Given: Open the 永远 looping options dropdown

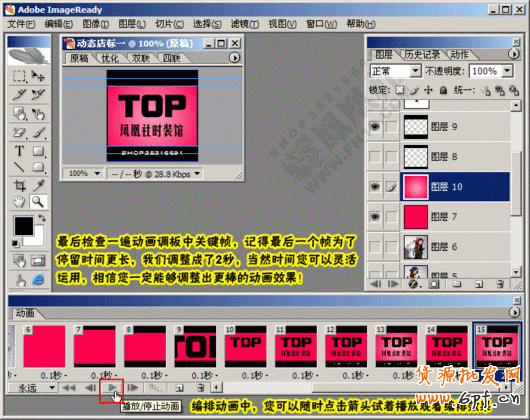Looking at the screenshot, I should 33,388.
